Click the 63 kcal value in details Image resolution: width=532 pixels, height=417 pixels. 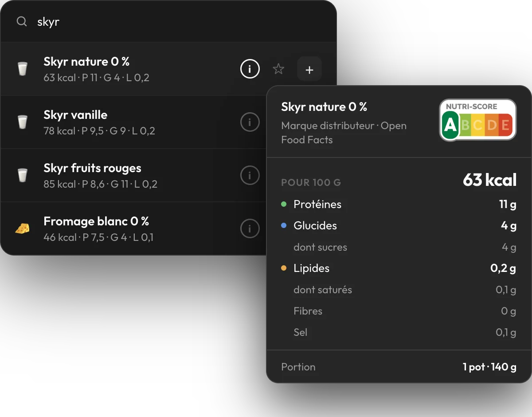pos(490,180)
